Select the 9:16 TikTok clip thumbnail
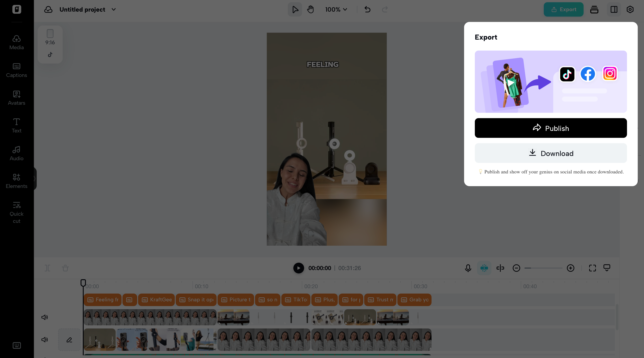Image resolution: width=644 pixels, height=358 pixels. click(50, 44)
